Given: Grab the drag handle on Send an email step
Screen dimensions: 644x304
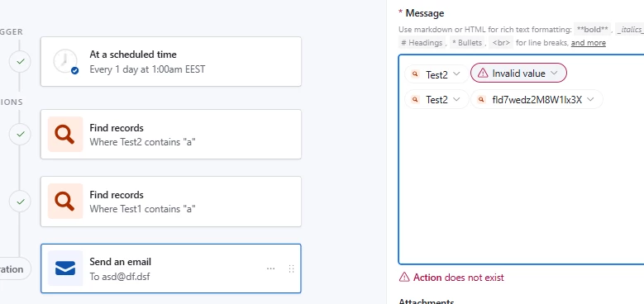Looking at the screenshot, I should point(292,268).
